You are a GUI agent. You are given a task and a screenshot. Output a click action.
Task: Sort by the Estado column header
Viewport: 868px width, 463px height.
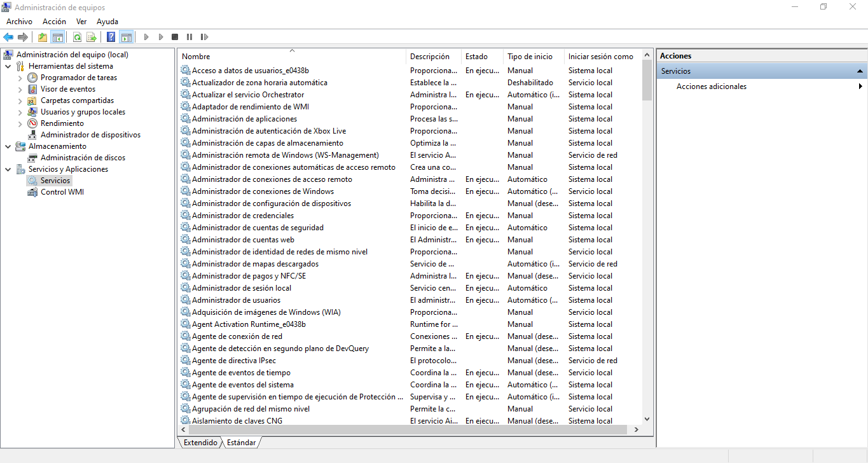(x=476, y=57)
